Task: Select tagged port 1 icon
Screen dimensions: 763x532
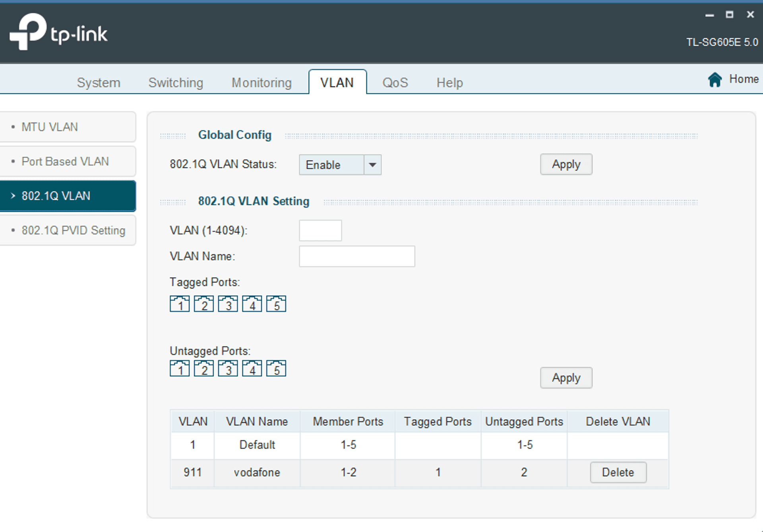Action: pos(180,304)
